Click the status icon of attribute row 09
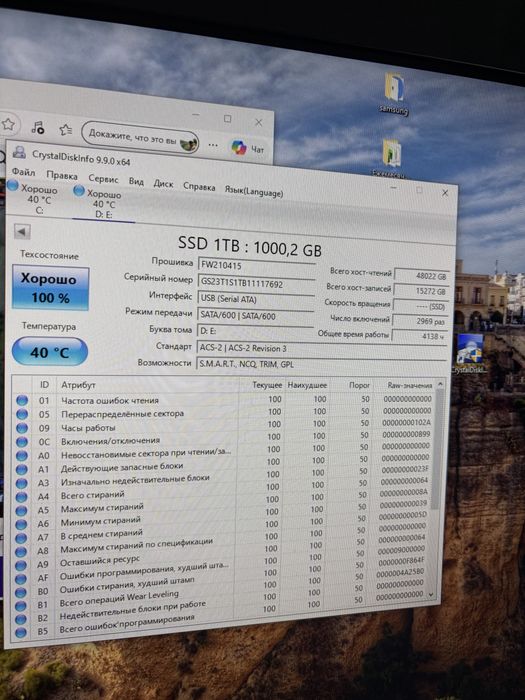525x700 pixels. click(22, 428)
